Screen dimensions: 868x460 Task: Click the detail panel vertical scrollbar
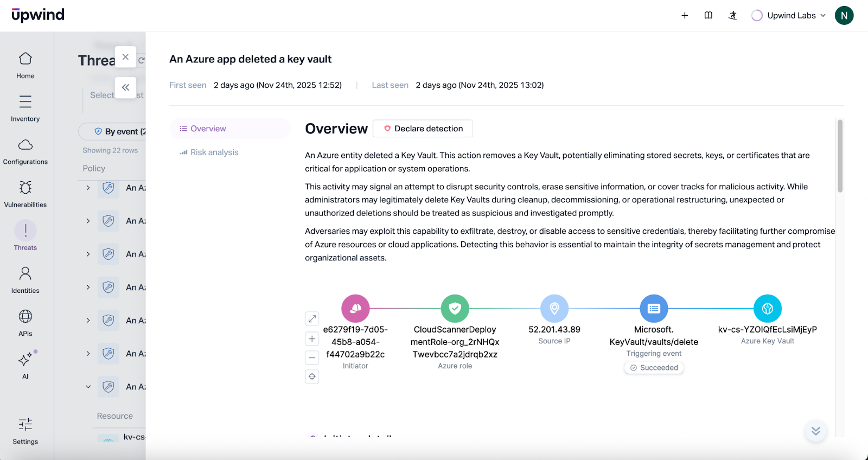[840, 156]
